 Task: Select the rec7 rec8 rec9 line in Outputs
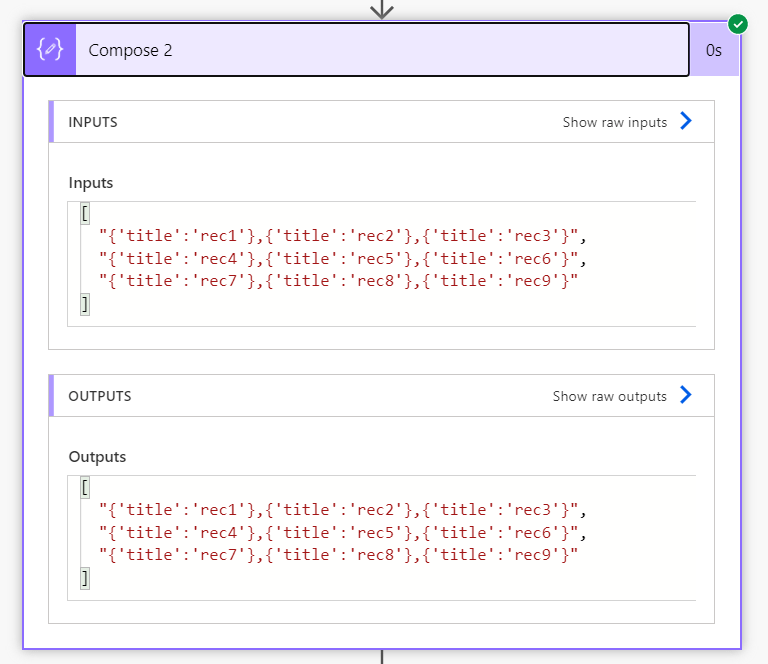click(x=338, y=555)
